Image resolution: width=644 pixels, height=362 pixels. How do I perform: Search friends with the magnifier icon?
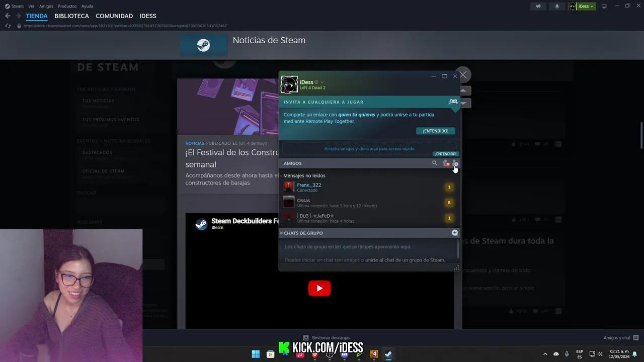[435, 163]
